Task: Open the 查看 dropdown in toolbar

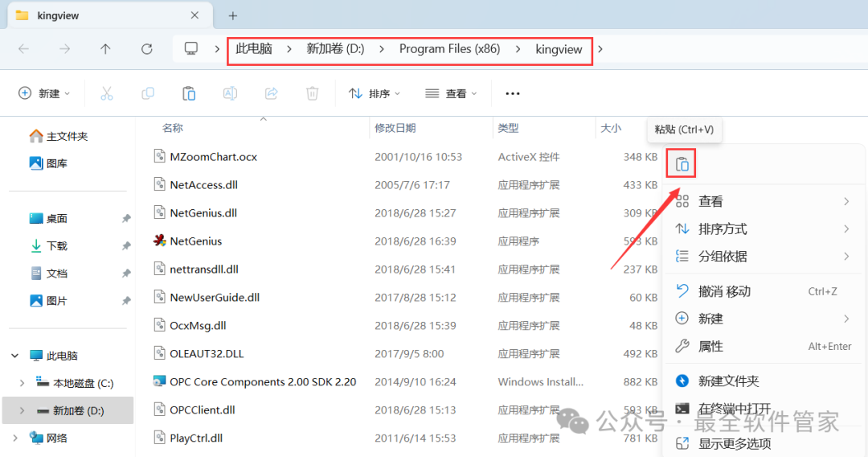Action: (451, 93)
